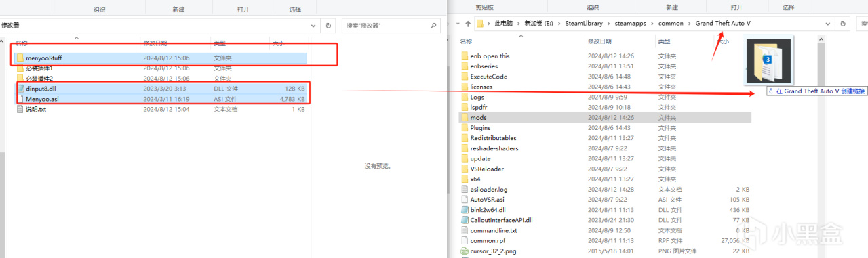Click 新建 ribbon group in left window
Viewport: 868px width, 258px height.
point(178,9)
